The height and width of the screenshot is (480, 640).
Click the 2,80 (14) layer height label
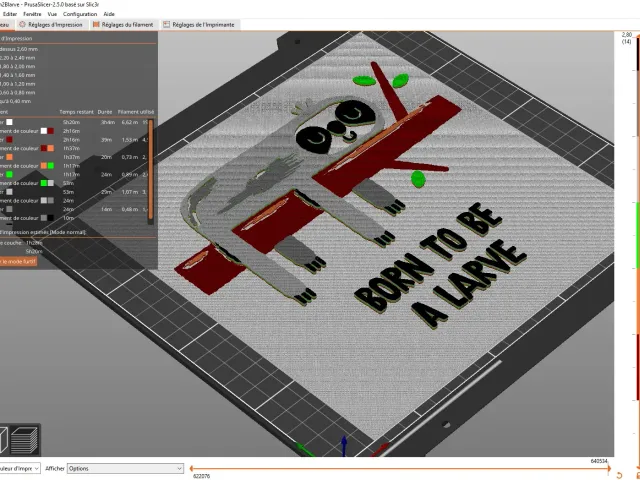tap(627, 38)
